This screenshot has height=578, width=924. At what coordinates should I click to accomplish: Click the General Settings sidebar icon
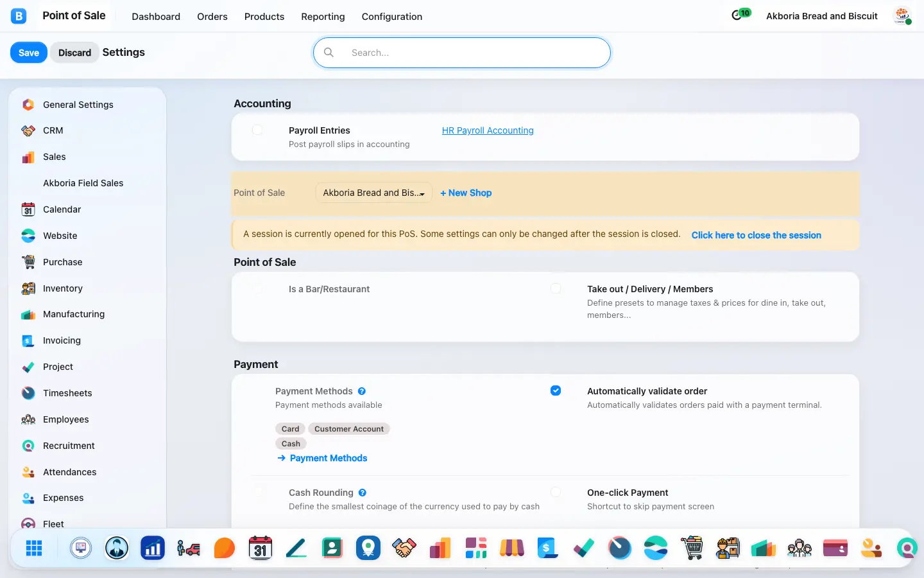(x=28, y=105)
